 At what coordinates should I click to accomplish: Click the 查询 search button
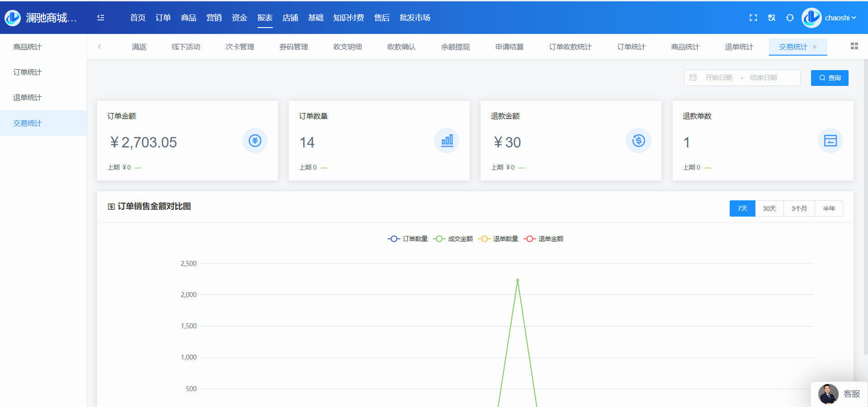pyautogui.click(x=830, y=78)
